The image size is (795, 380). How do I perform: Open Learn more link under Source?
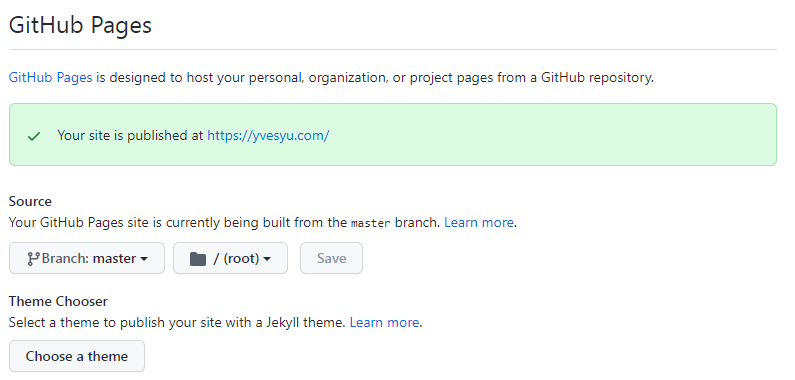pos(479,222)
